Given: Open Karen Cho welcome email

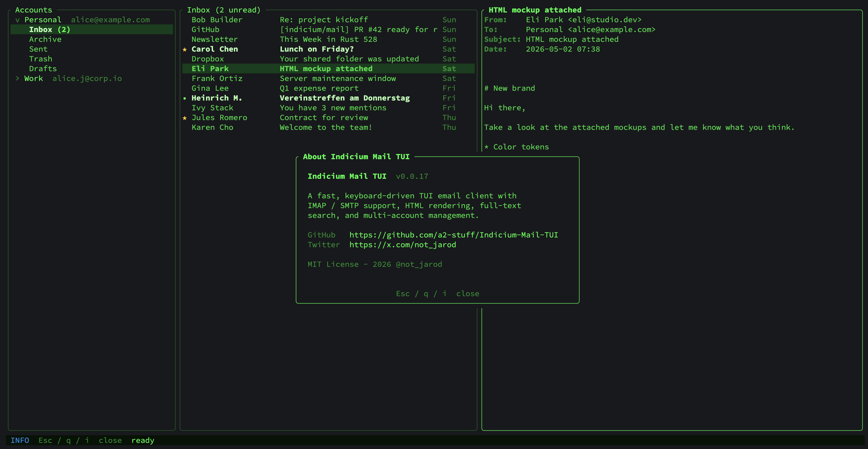Looking at the screenshot, I should [328, 127].
